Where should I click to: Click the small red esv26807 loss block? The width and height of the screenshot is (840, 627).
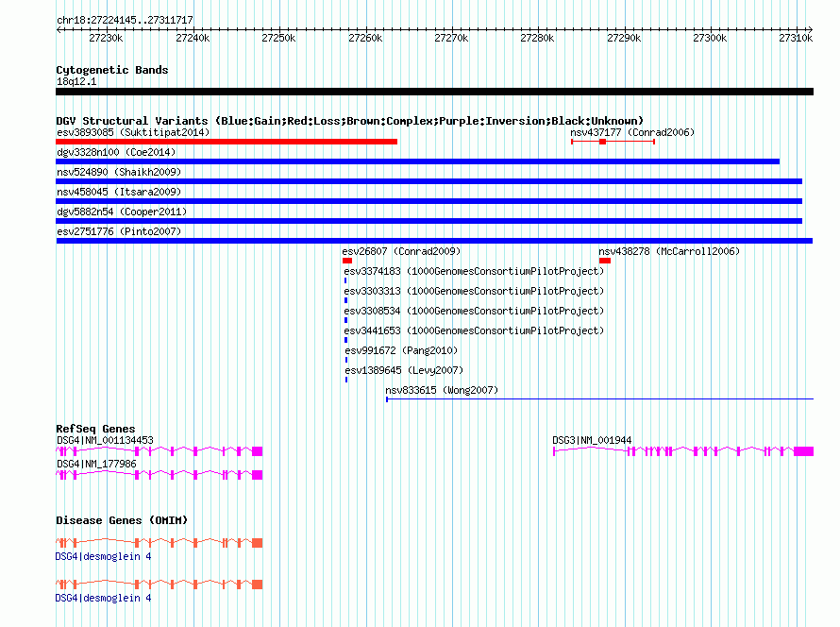347,261
